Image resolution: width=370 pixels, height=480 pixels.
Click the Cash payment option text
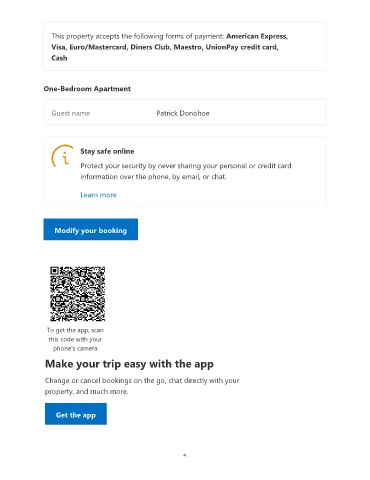pyautogui.click(x=59, y=58)
